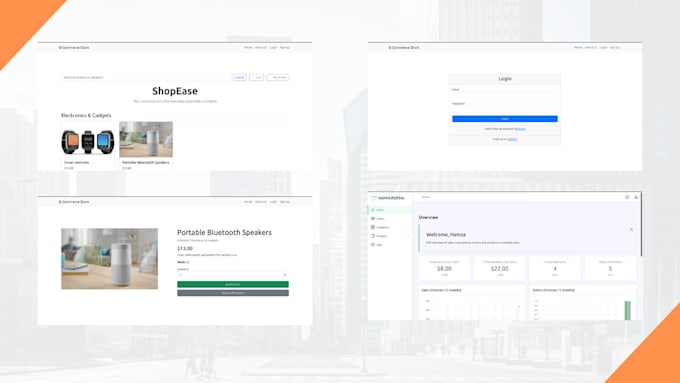Click the Search button on ShopEase home
Screen dimensions: 680x383
coord(240,77)
